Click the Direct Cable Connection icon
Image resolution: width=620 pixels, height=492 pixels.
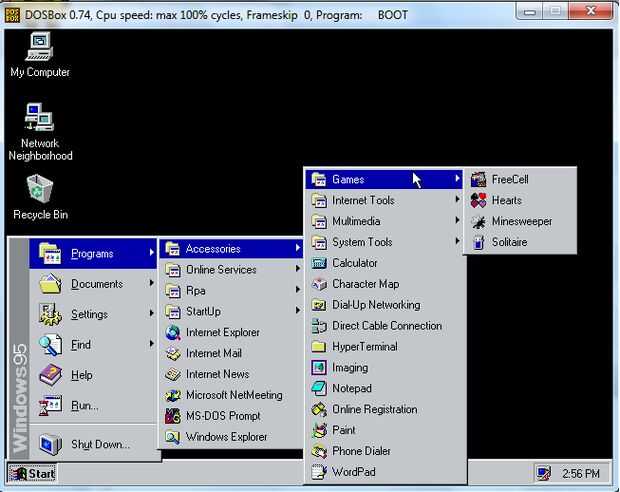[x=319, y=326]
